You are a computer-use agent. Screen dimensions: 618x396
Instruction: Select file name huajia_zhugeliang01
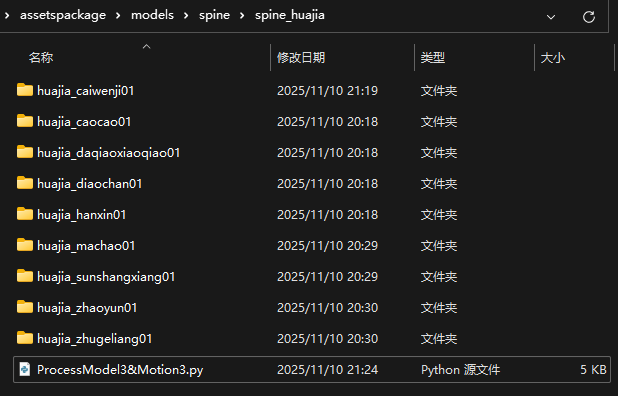click(95, 339)
